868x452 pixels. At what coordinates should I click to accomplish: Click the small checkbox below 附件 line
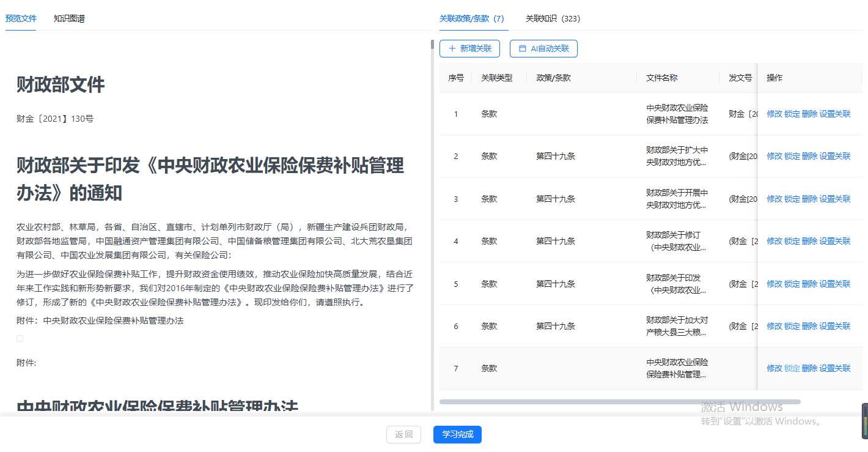(20, 338)
